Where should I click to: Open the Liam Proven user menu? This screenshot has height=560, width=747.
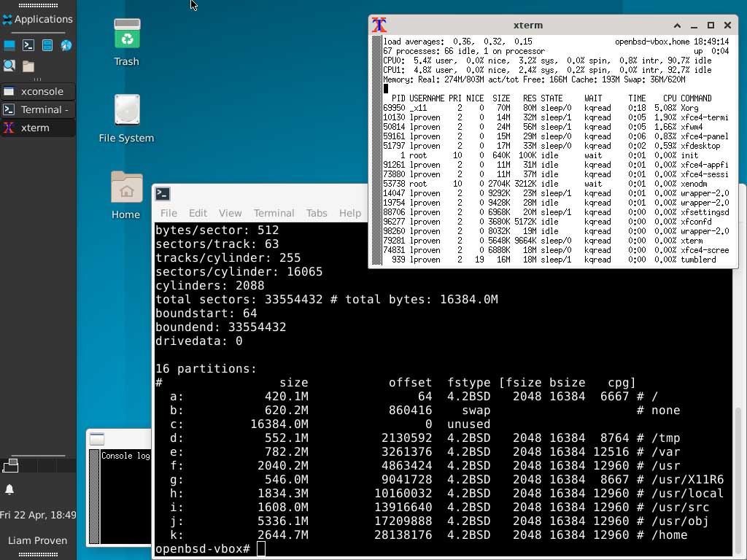[x=38, y=540]
